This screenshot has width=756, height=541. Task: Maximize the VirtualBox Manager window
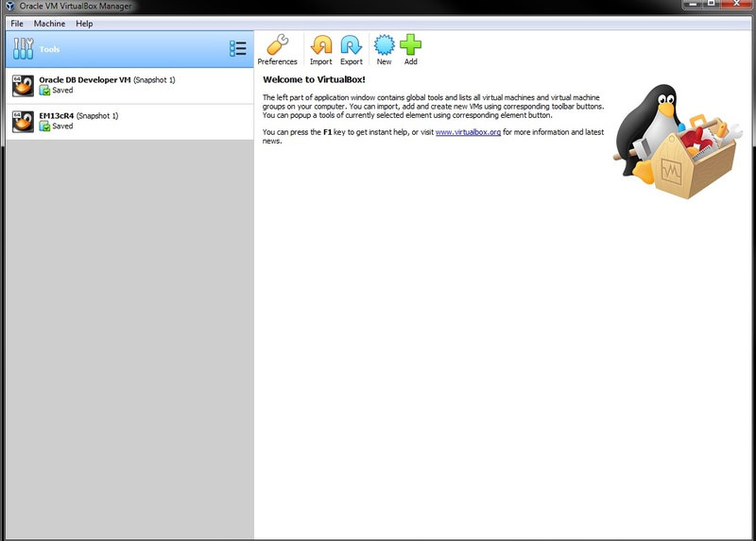click(x=712, y=4)
